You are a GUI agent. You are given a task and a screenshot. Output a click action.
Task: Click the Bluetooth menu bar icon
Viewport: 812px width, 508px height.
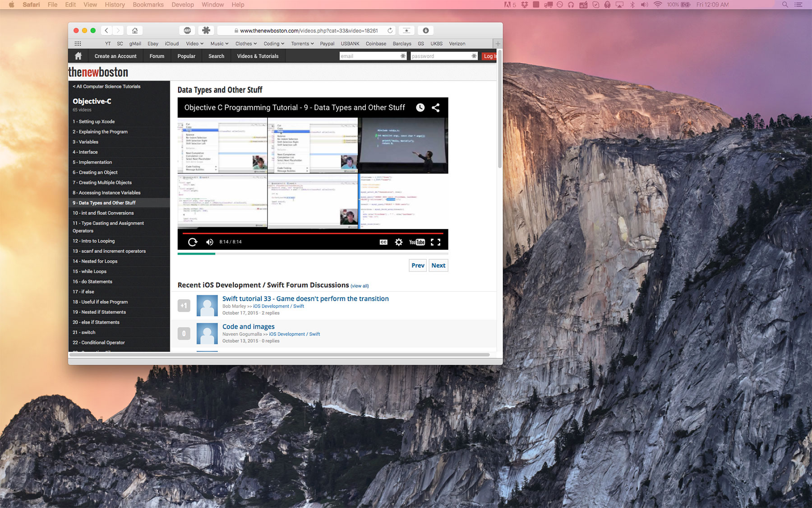coord(632,5)
